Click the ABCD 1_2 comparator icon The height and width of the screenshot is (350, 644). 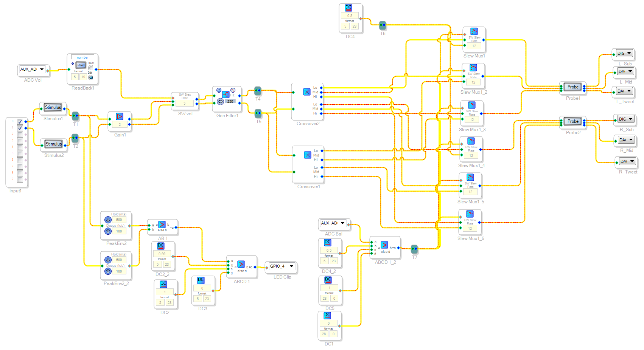pos(384,245)
